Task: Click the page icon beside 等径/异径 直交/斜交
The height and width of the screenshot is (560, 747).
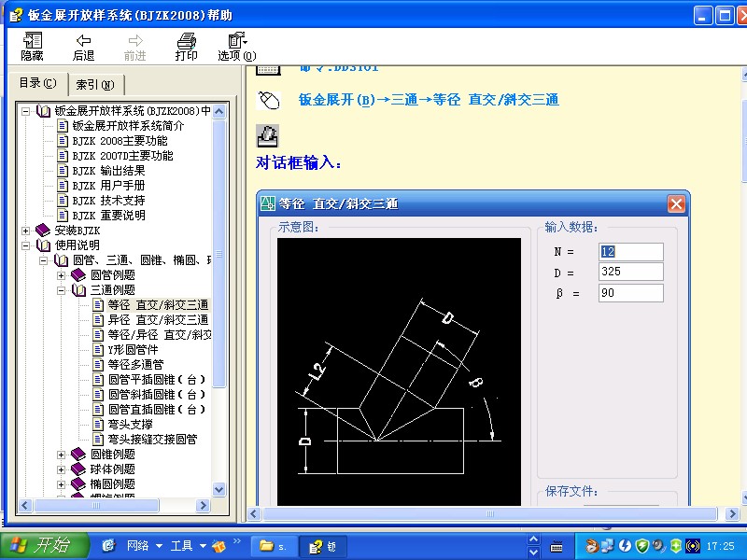Action: [98, 335]
